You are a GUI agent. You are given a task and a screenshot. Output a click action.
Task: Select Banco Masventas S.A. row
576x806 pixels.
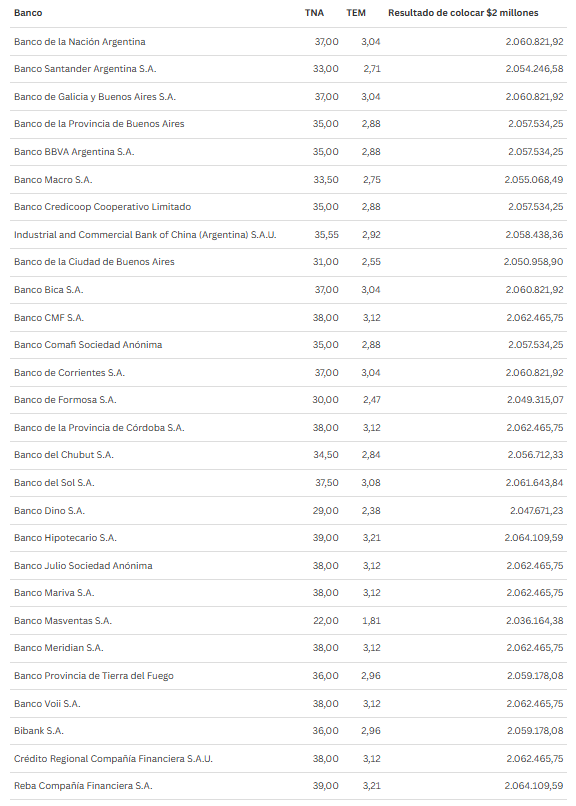coord(288,620)
